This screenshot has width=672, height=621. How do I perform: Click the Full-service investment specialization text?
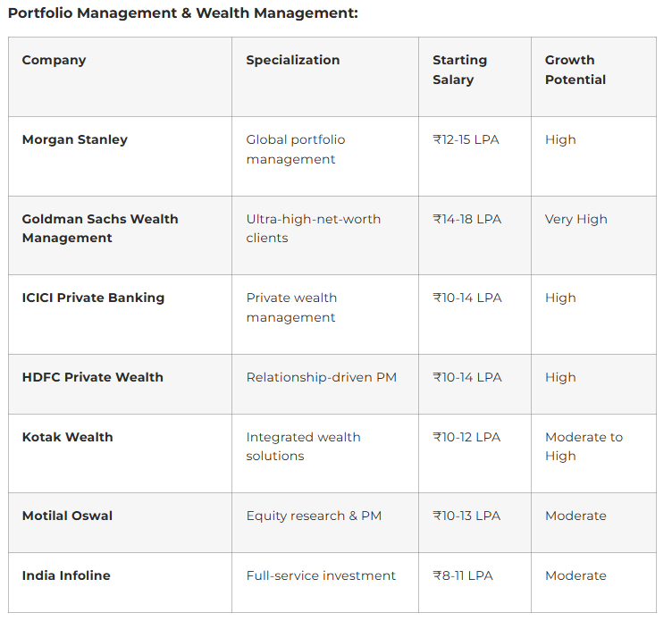(321, 575)
